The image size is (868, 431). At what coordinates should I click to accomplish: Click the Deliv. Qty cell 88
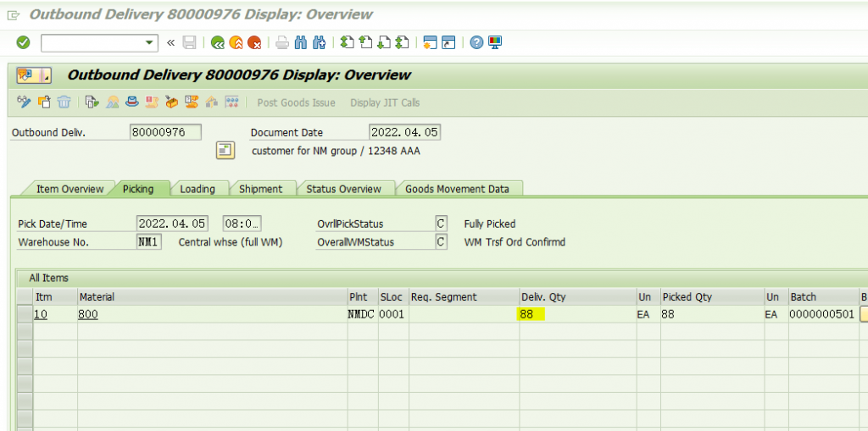577,315
